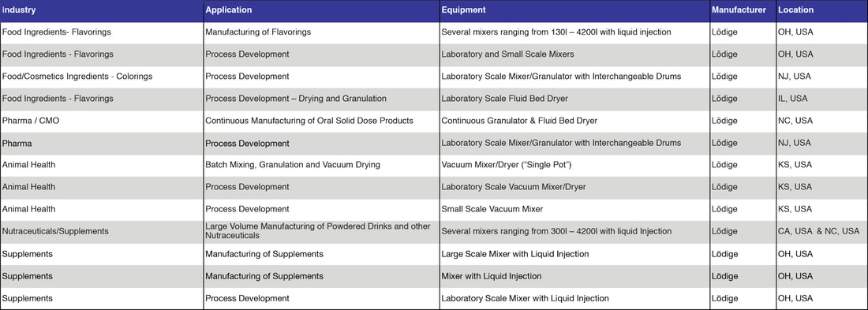Click the Application column header
Image resolution: width=868 pixels, height=310 pixels.
pos(322,10)
